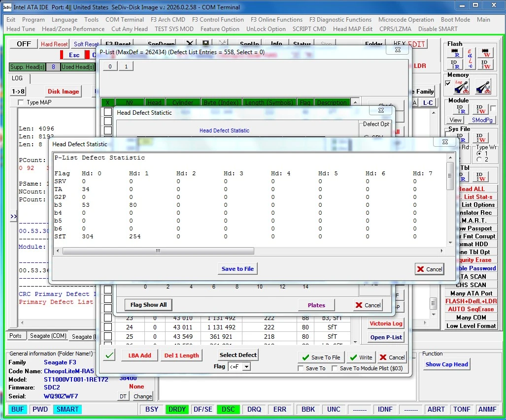This screenshot has height=420, width=506.
Task: Click the Memory Log clear icon
Action: 461,87
